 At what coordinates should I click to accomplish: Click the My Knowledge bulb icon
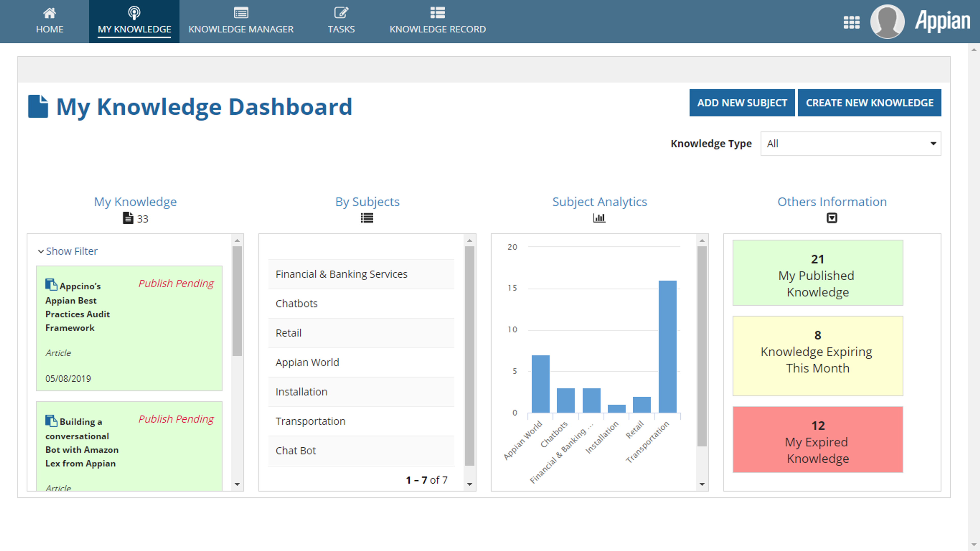coord(134,13)
